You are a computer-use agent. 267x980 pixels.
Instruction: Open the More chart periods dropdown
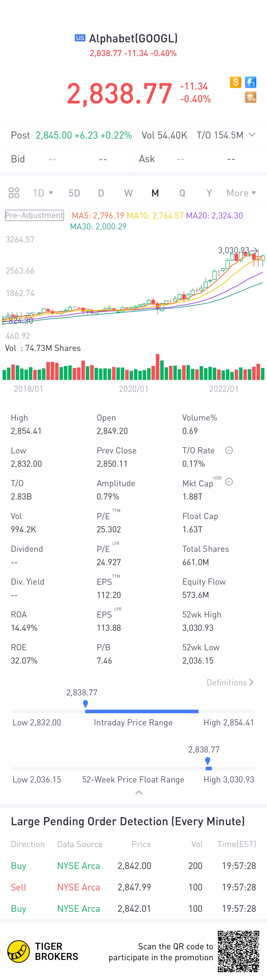[x=241, y=193]
